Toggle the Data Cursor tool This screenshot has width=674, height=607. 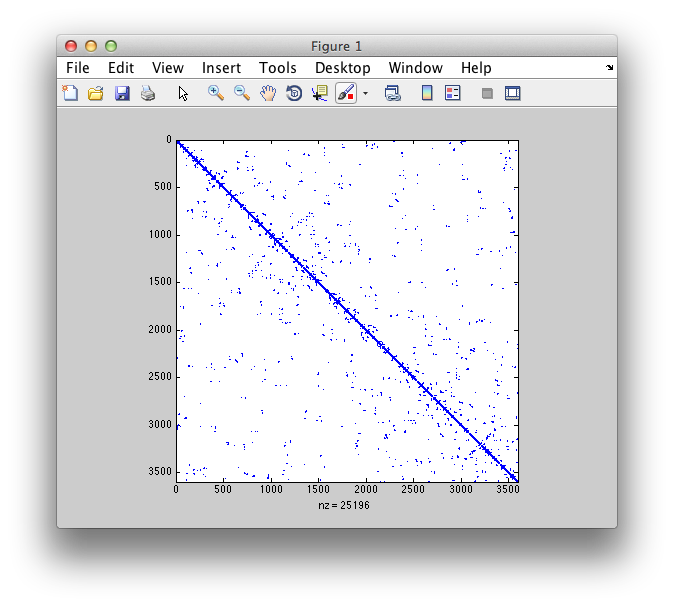(320, 93)
